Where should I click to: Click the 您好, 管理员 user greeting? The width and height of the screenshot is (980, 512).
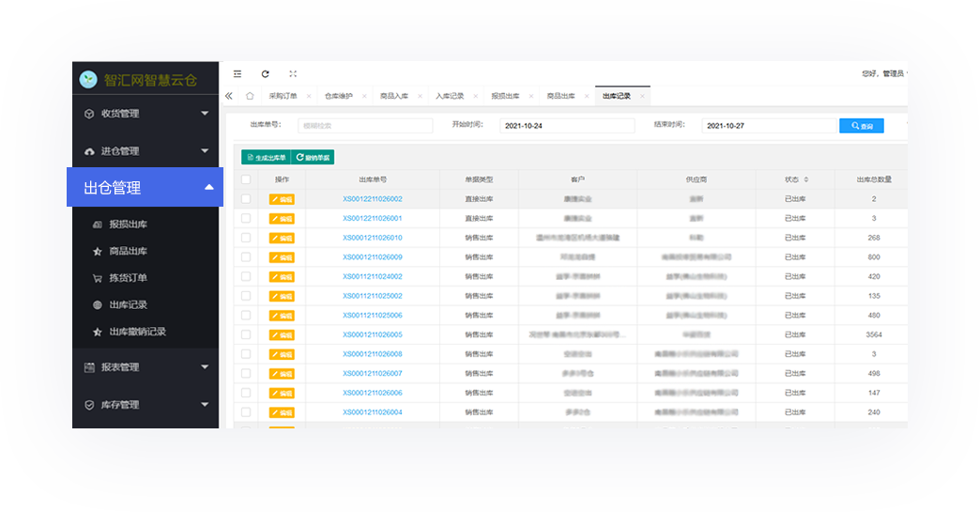(883, 74)
